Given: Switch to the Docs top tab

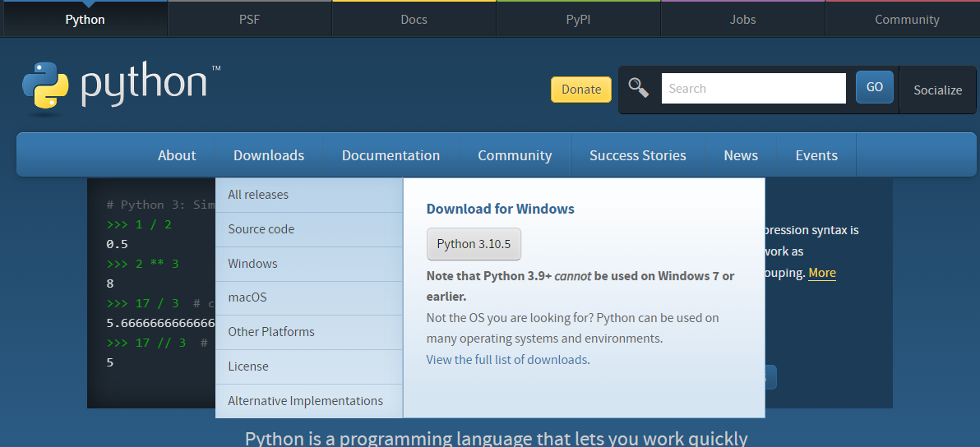Looking at the screenshot, I should click(x=414, y=20).
